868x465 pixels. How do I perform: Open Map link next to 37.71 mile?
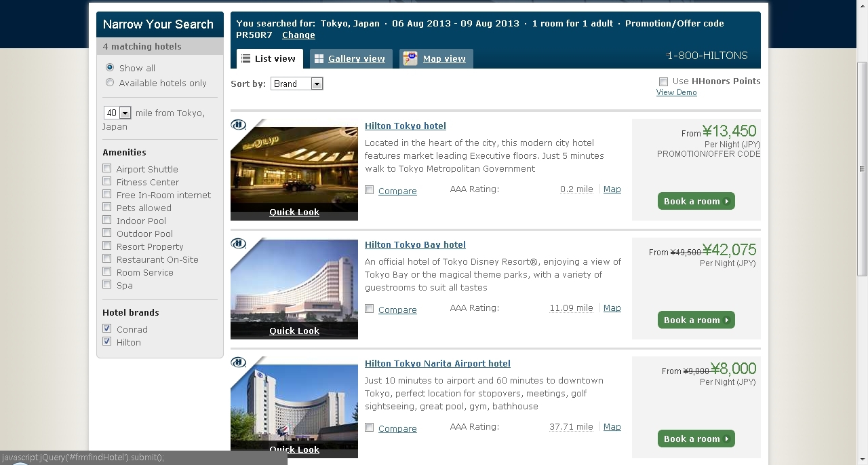point(612,427)
